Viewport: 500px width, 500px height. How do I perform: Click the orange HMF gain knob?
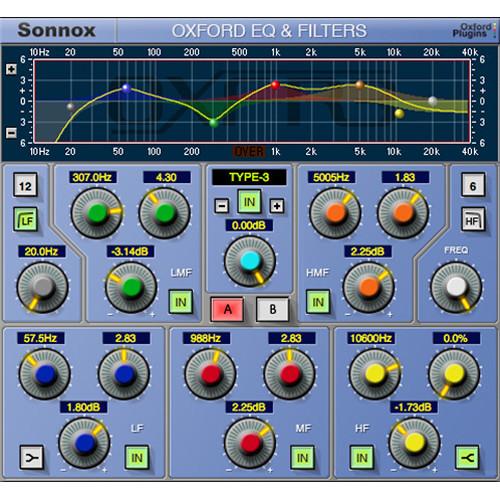click(369, 287)
